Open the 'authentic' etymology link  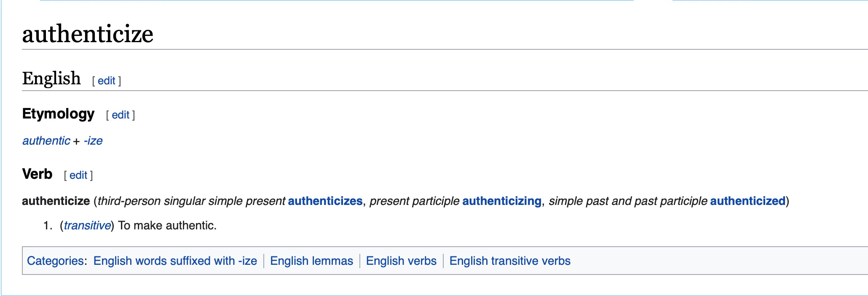(46, 141)
